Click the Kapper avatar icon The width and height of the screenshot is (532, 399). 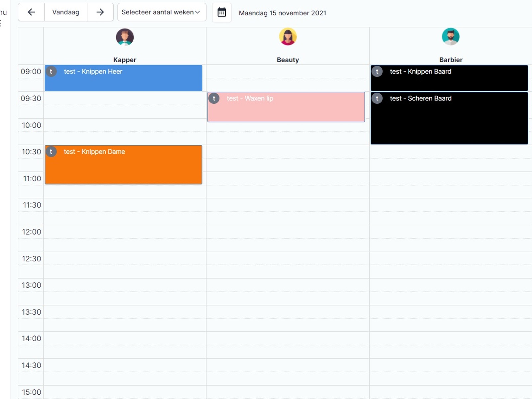(125, 37)
